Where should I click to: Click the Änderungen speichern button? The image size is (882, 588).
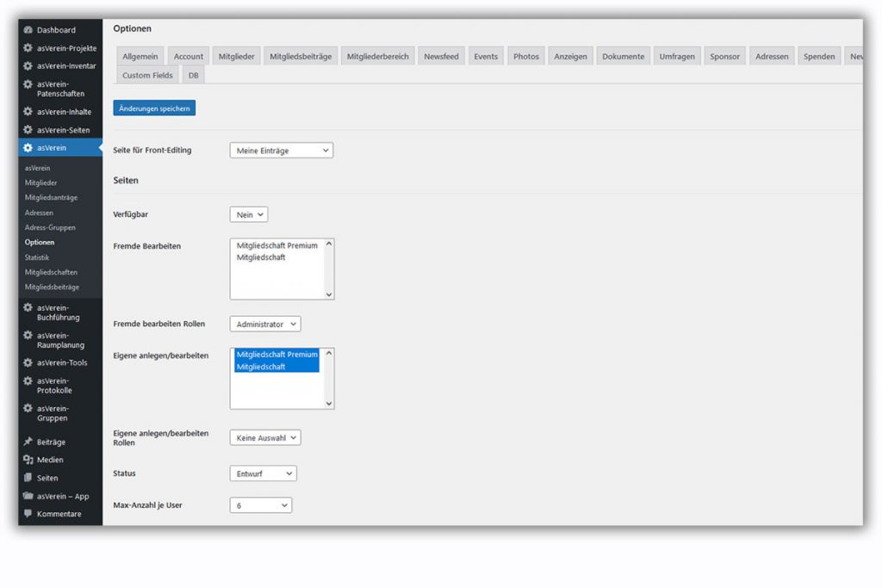pyautogui.click(x=154, y=108)
